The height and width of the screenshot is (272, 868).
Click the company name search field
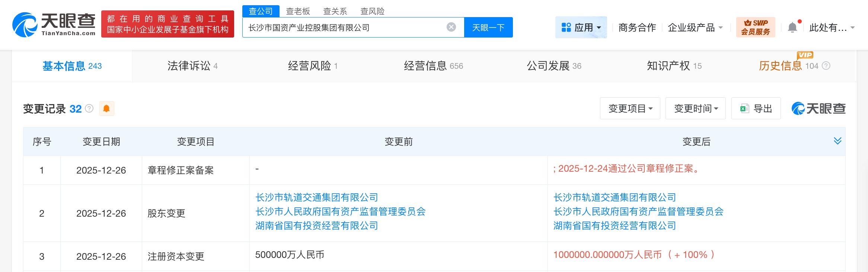(342, 27)
